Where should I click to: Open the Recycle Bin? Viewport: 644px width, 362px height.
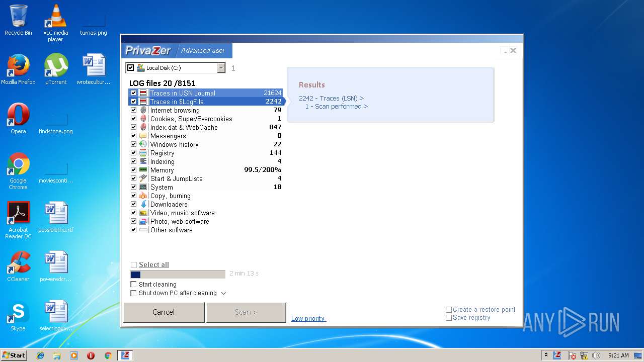(18, 20)
